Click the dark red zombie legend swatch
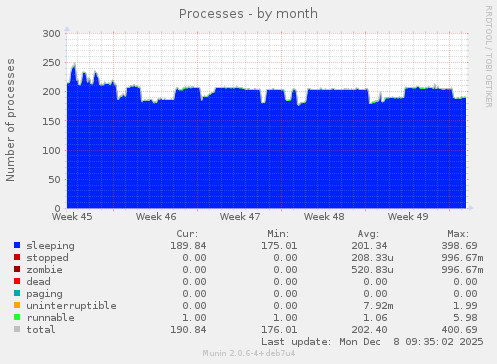This screenshot has width=497, height=364. point(17,269)
